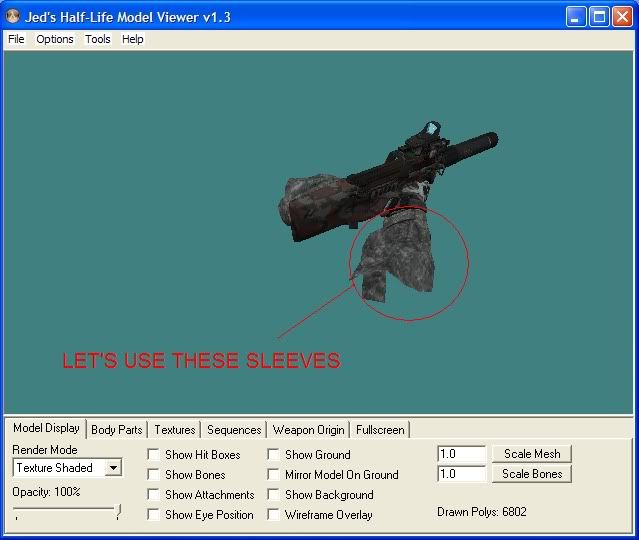Click the application icon in title bar

pyautogui.click(x=13, y=16)
